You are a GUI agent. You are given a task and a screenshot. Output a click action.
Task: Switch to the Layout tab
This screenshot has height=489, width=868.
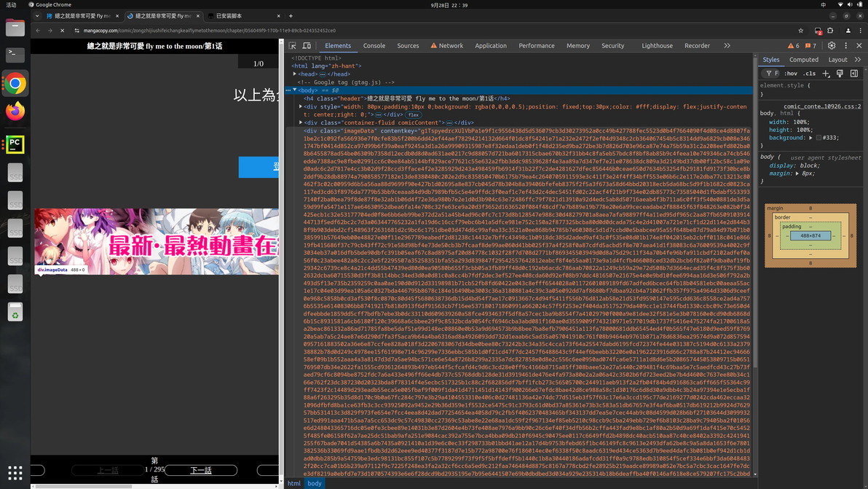[x=837, y=59]
